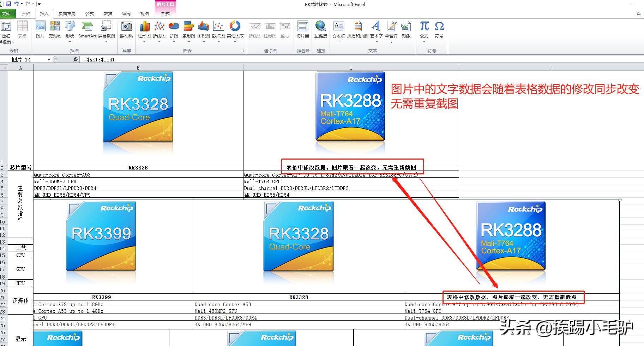Insert a SmartArt graphic

[87, 30]
